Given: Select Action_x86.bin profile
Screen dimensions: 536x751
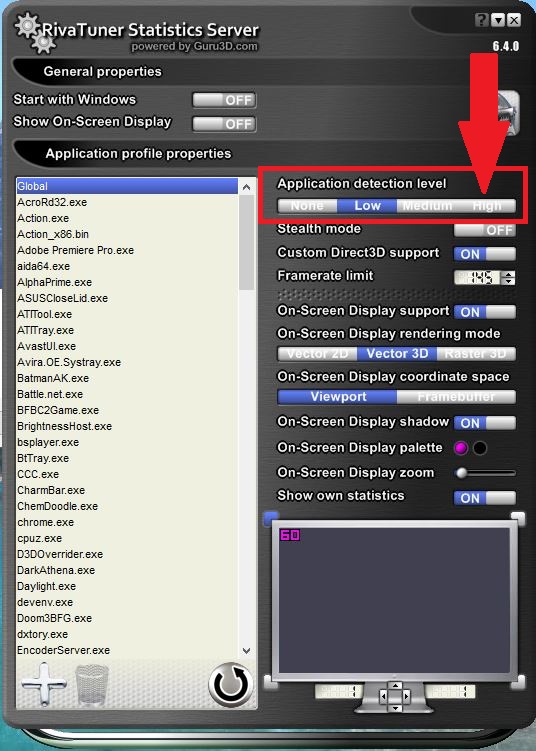Looking at the screenshot, I should click(127, 234).
